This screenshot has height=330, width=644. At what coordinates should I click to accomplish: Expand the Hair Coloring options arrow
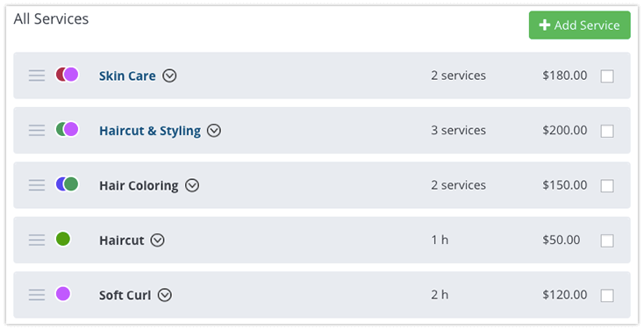[192, 185]
